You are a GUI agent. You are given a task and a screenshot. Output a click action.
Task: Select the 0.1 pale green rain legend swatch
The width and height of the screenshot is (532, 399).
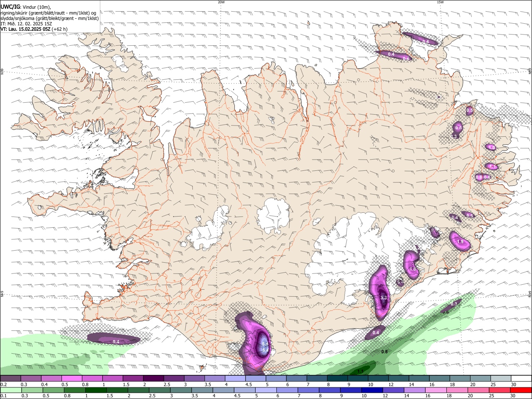pyautogui.click(x=11, y=390)
